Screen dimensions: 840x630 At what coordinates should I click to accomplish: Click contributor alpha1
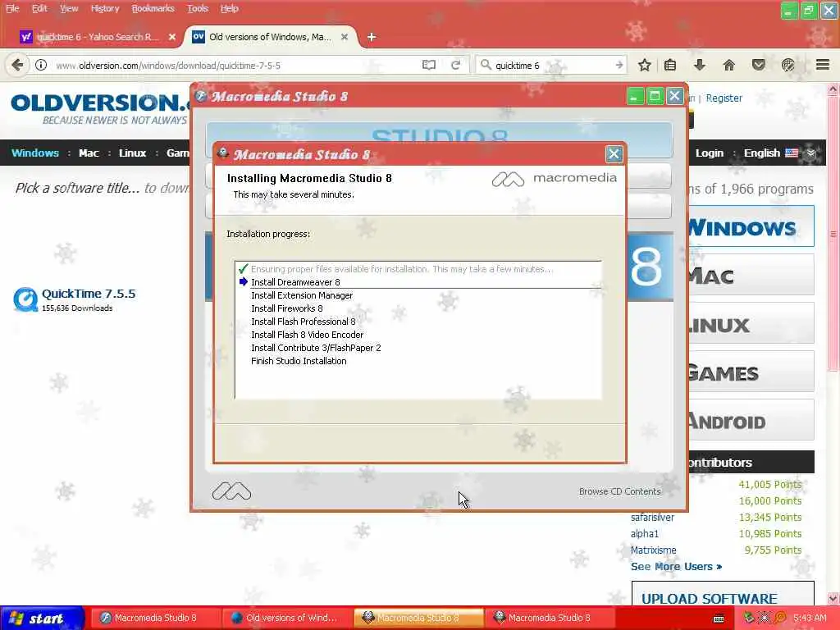[x=645, y=533]
